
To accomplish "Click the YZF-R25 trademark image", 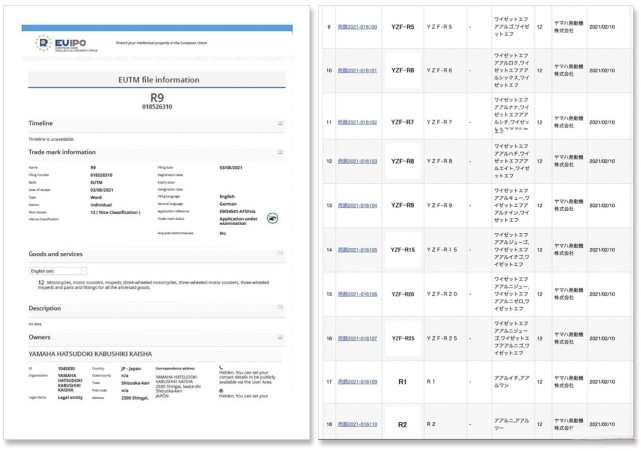I will [403, 338].
